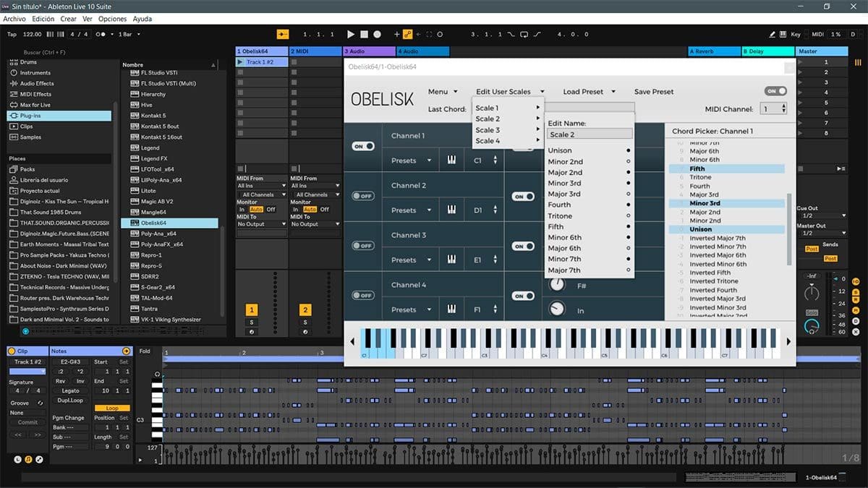Open Librería del usuario folder
Screen dimensions: 868x488
click(44, 180)
